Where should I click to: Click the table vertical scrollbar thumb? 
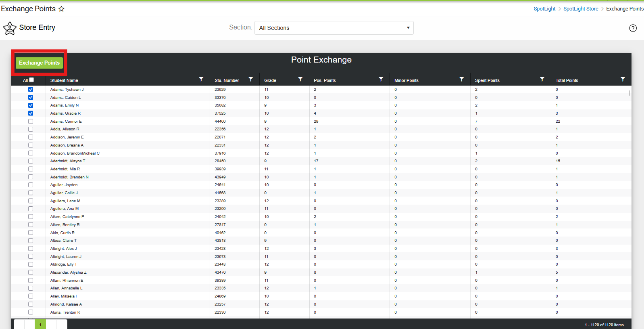click(629, 93)
